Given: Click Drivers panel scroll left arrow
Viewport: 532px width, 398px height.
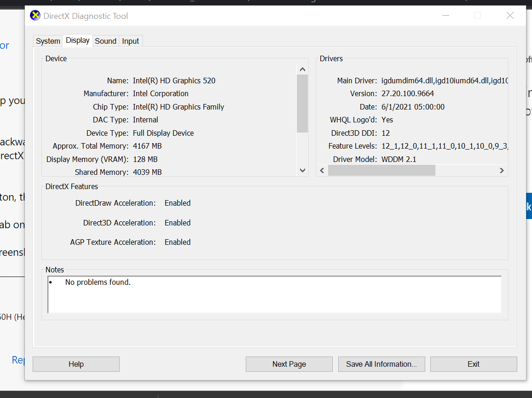Looking at the screenshot, I should [322, 170].
